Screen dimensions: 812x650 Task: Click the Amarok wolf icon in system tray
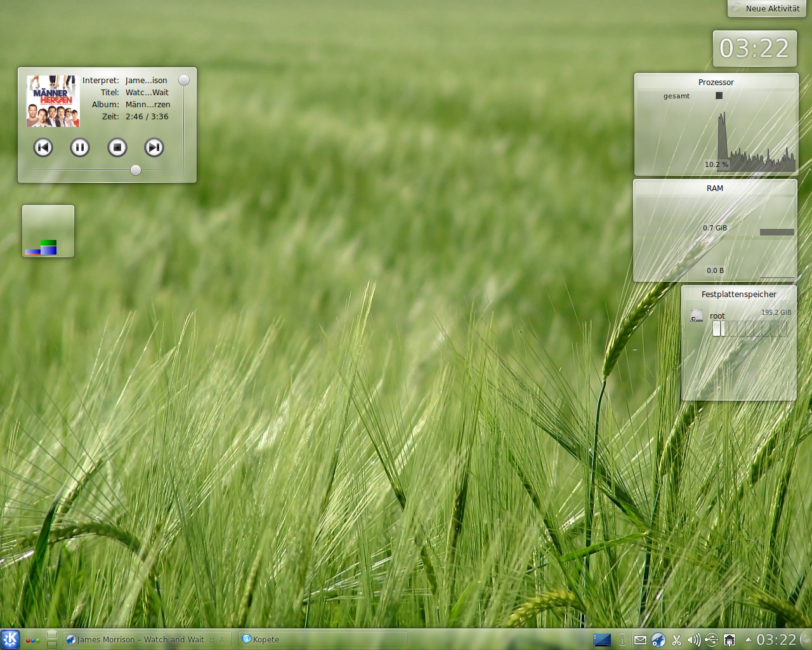658,640
